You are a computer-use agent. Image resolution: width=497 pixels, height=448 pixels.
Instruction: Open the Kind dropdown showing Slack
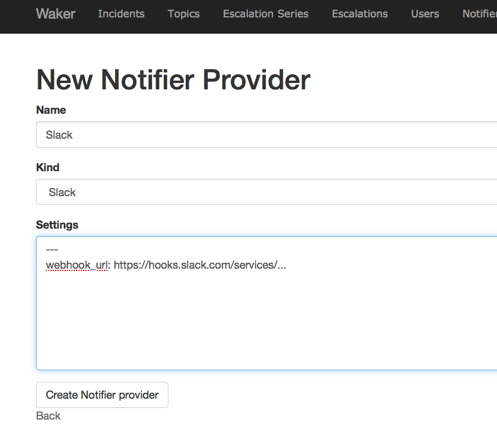[266, 192]
